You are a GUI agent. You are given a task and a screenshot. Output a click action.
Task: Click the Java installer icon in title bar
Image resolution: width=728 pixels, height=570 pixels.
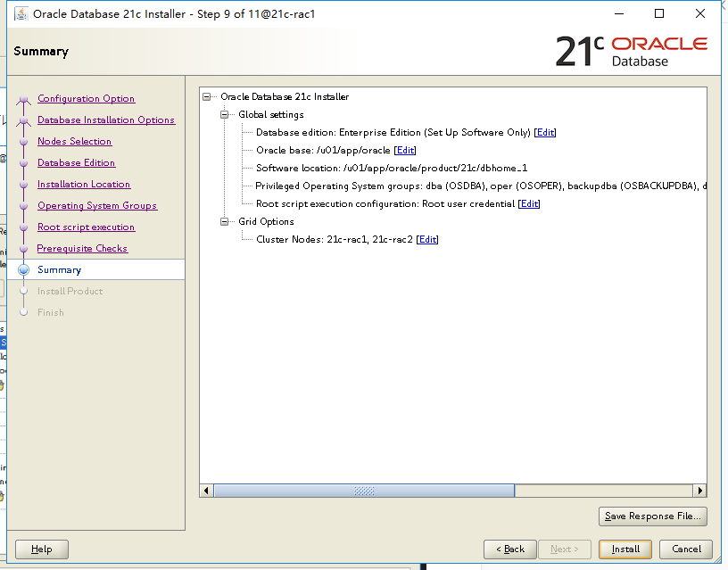21,14
